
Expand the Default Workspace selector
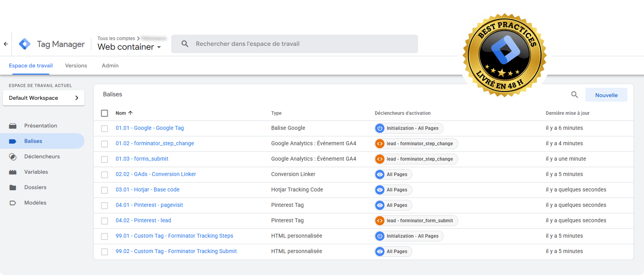[43, 98]
